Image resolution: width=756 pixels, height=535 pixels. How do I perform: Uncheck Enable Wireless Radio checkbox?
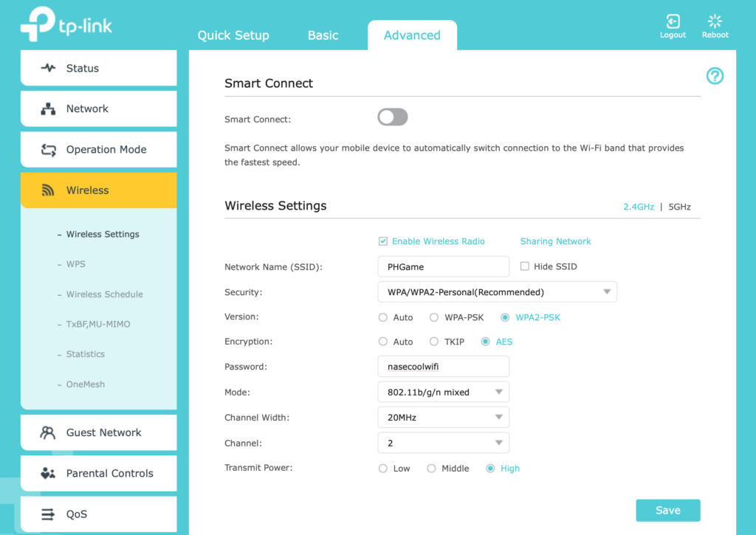coord(382,241)
